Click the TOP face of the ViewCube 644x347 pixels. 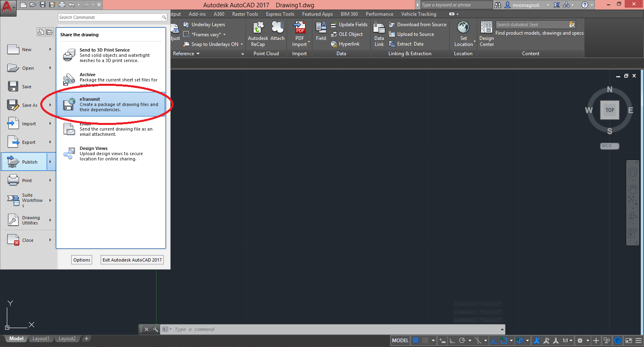coord(610,110)
